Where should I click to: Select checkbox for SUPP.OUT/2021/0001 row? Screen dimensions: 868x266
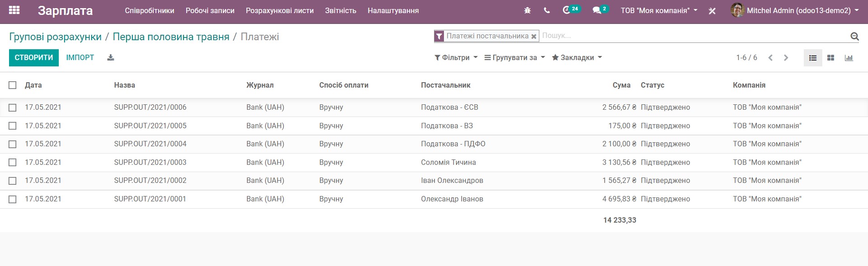pyautogui.click(x=13, y=199)
